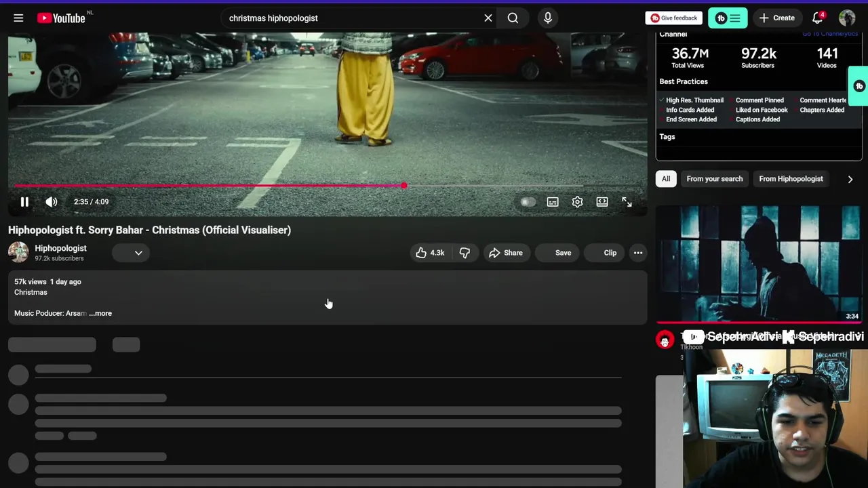Share the video
Viewport: 868px width, 488px height.
506,253
